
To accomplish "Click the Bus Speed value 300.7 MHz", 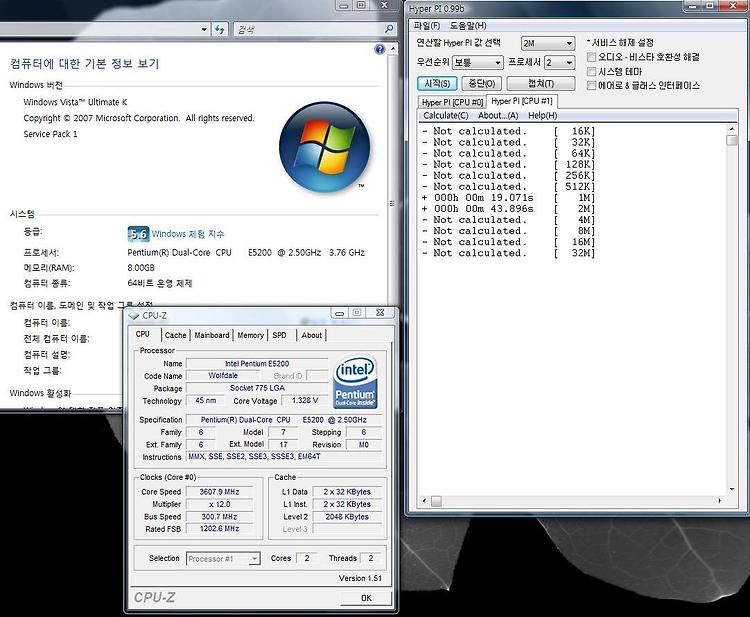I will coord(220,517).
